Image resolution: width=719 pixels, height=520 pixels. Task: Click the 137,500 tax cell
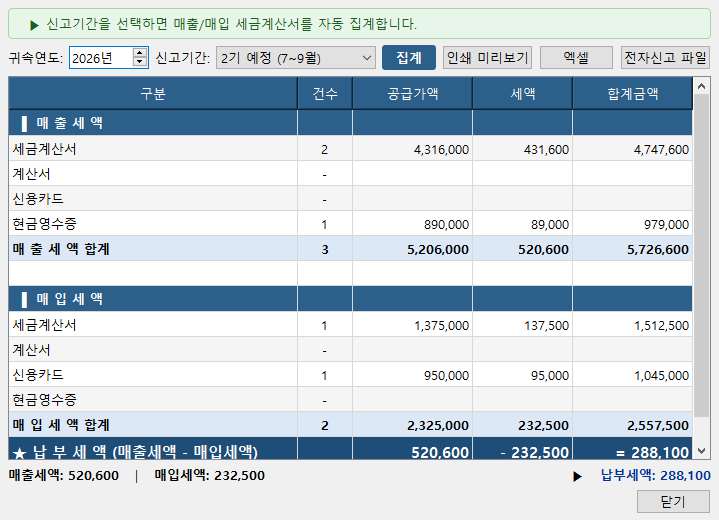pyautogui.click(x=522, y=326)
